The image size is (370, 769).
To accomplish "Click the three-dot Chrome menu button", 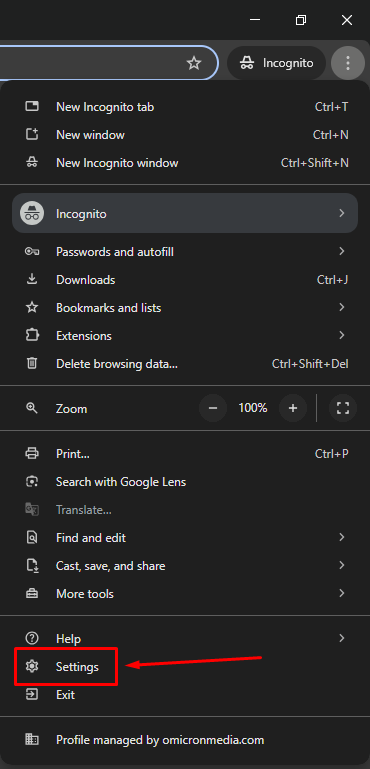I will tap(348, 63).
